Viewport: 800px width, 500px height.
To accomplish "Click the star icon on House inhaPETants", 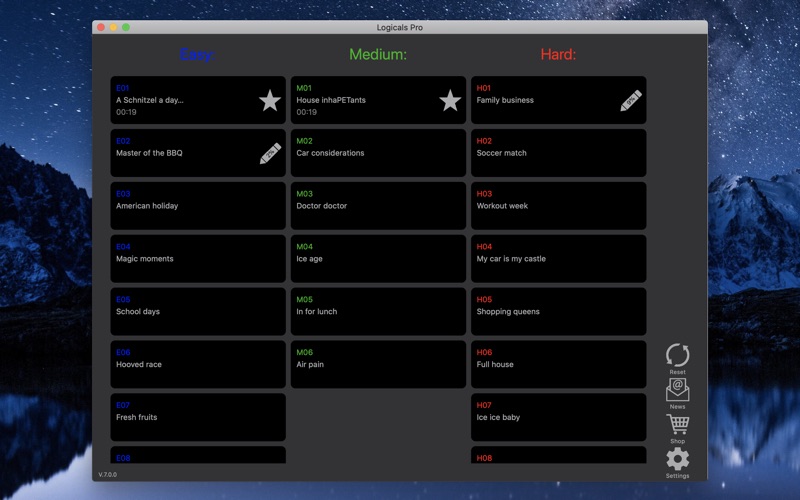I will coord(450,100).
